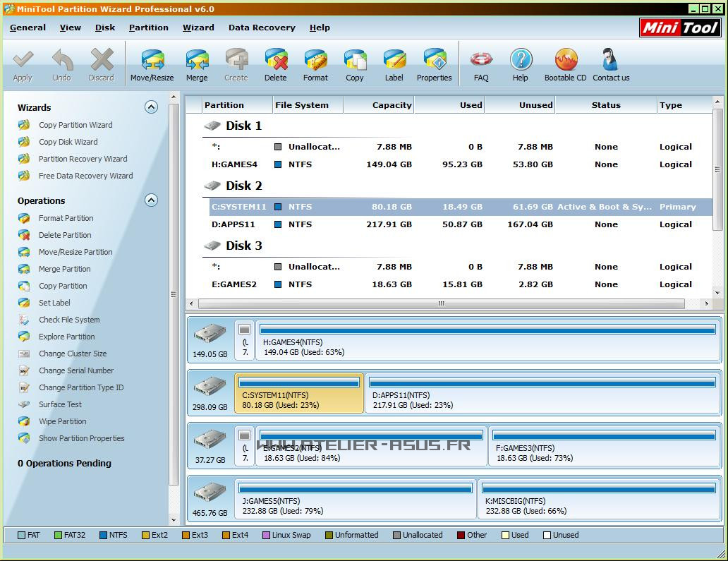This screenshot has height=561, width=728.
Task: Click Change Cluster Size operation
Action: (x=73, y=354)
